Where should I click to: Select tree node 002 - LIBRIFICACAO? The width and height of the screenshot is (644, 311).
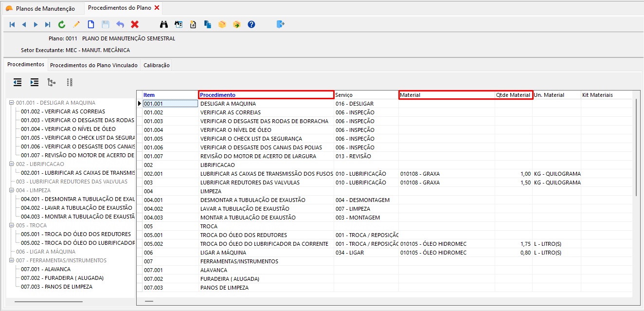tap(39, 164)
